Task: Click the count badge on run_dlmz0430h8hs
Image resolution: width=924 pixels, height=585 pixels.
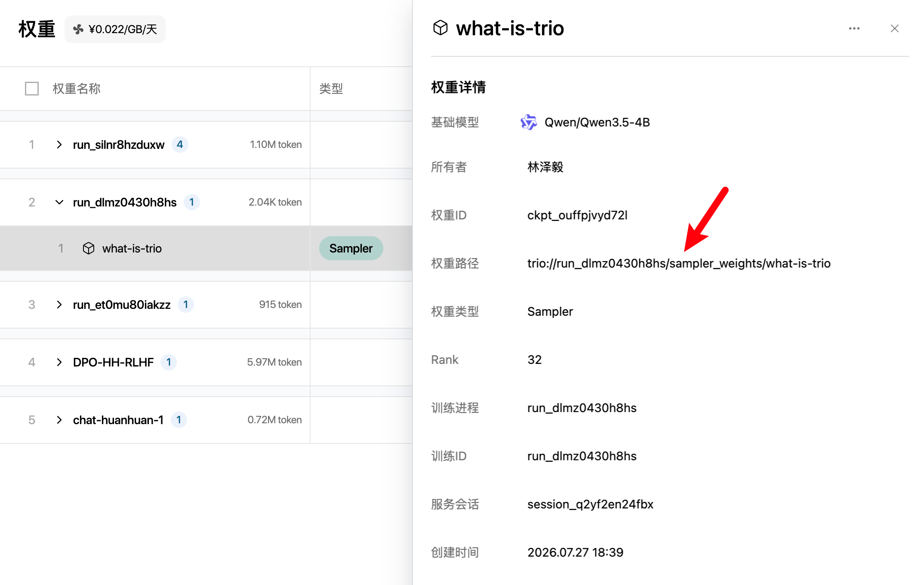Action: (x=191, y=202)
